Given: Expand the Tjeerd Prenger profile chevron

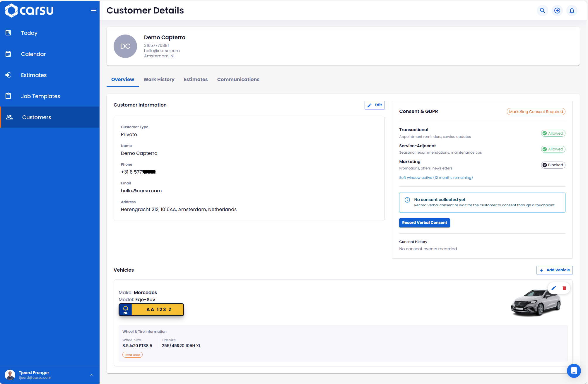Looking at the screenshot, I should 91,375.
